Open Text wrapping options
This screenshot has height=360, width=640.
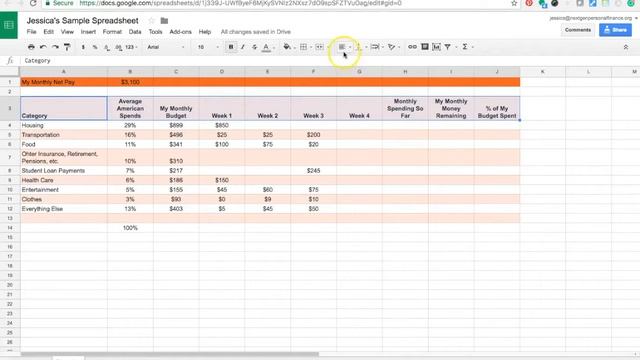[x=374, y=47]
